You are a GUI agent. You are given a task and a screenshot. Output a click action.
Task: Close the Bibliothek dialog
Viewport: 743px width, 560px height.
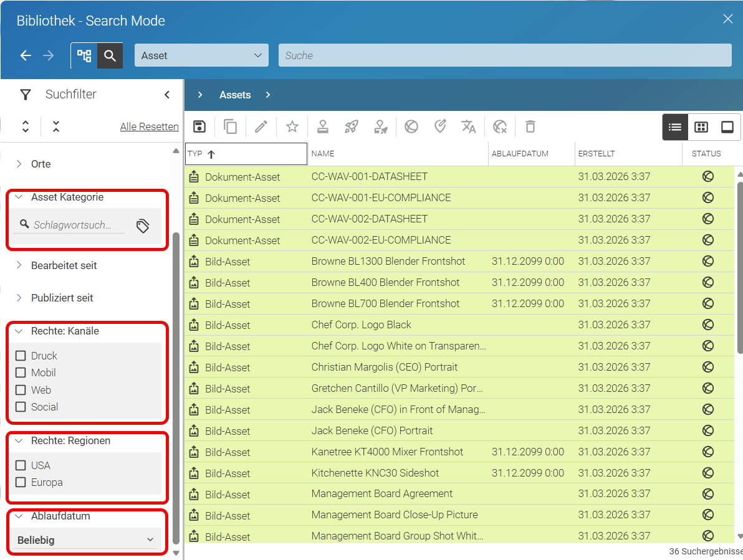pos(728,19)
